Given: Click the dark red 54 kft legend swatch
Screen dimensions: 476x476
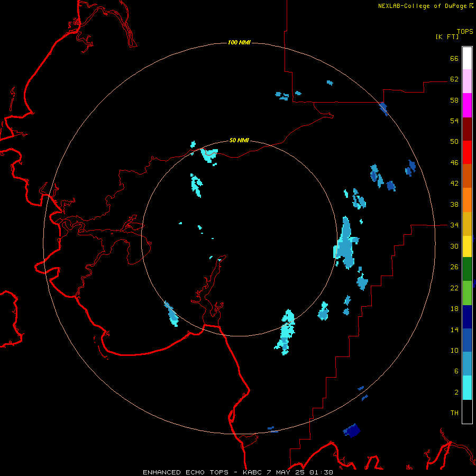Looking at the screenshot, I should (467, 129).
